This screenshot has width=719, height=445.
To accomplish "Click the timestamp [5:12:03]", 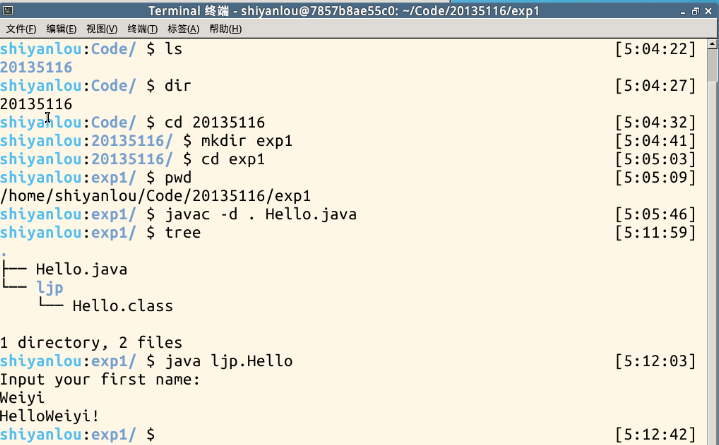I will click(655, 361).
